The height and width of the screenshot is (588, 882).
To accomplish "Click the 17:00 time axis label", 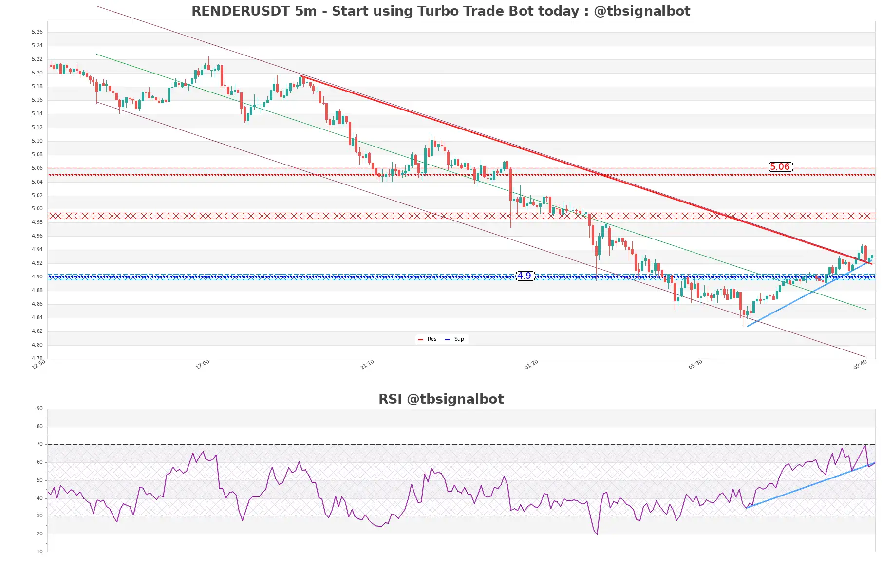I will click(203, 365).
